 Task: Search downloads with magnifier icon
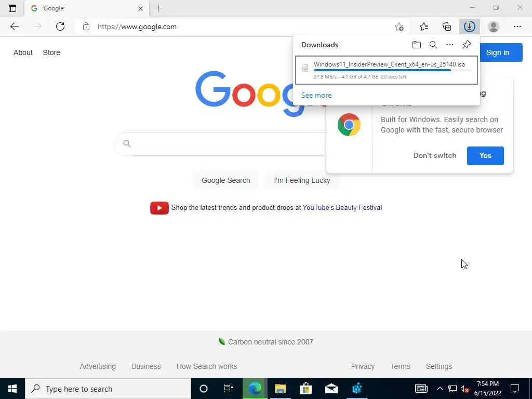tap(433, 45)
